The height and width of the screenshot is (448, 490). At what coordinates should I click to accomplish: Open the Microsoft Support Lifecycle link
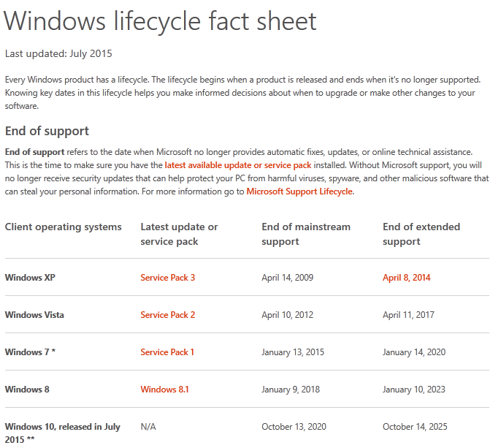coord(299,191)
